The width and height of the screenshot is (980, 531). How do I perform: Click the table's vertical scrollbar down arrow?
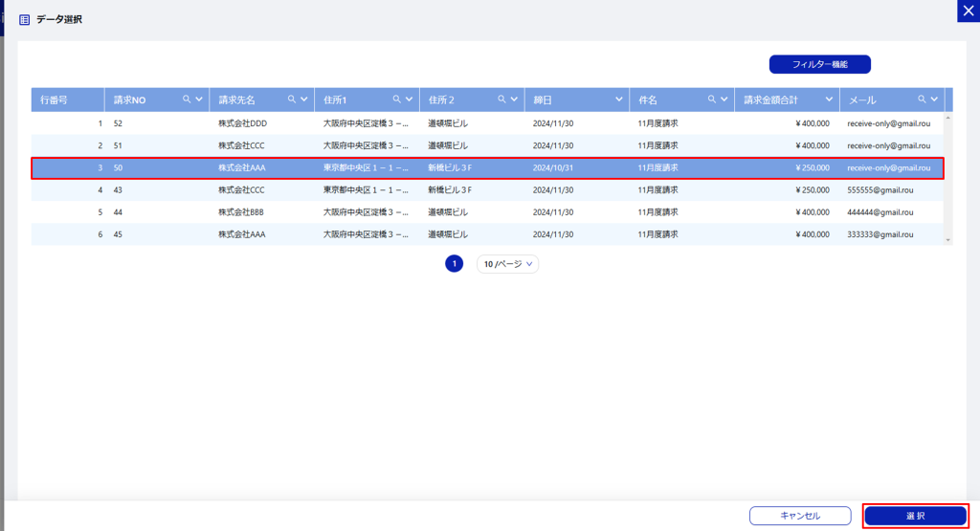click(x=948, y=239)
